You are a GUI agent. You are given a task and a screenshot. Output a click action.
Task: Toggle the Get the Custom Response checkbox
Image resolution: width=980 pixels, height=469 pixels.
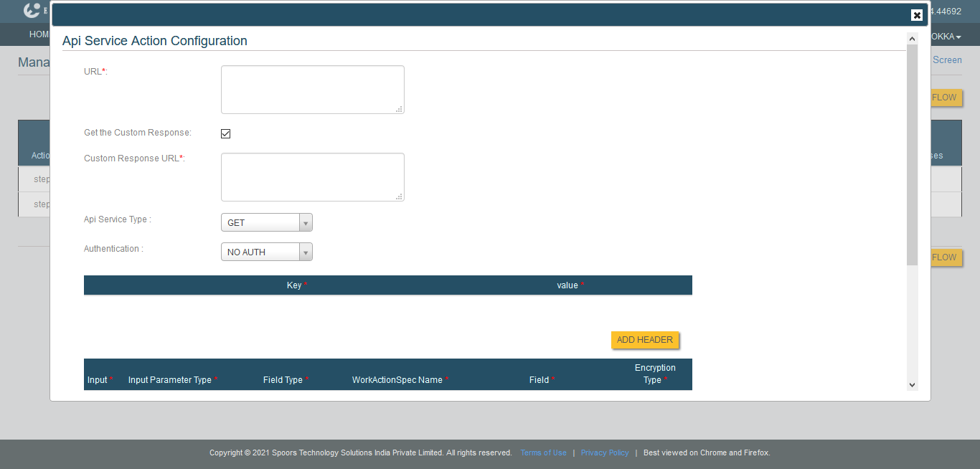click(225, 134)
